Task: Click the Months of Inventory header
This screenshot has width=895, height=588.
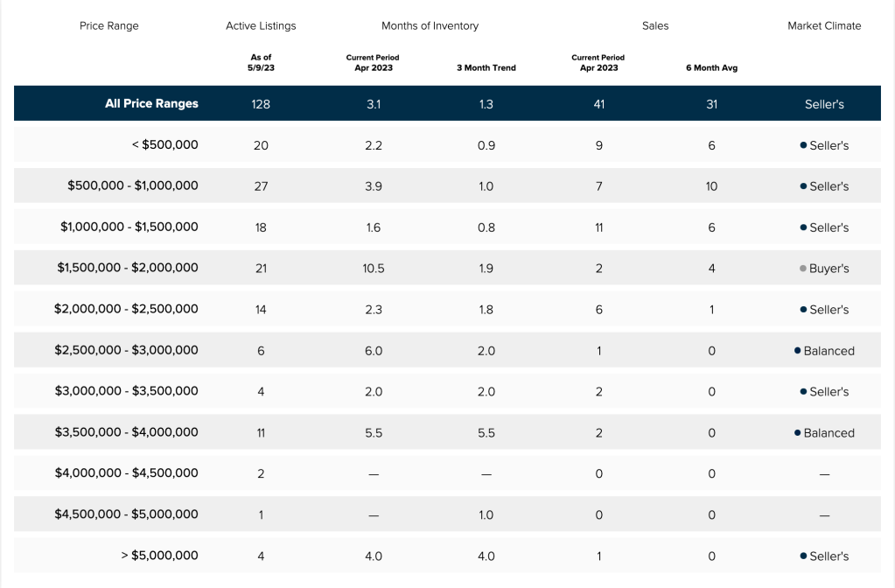Action: (430, 26)
